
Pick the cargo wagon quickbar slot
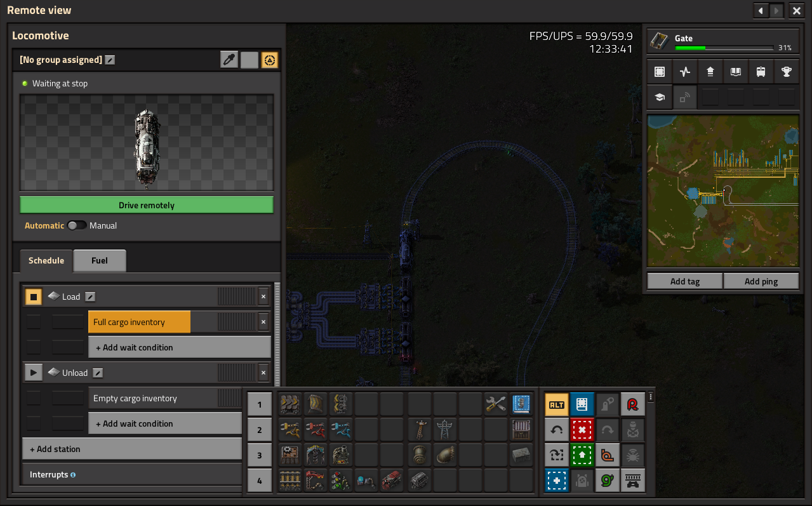(420, 480)
